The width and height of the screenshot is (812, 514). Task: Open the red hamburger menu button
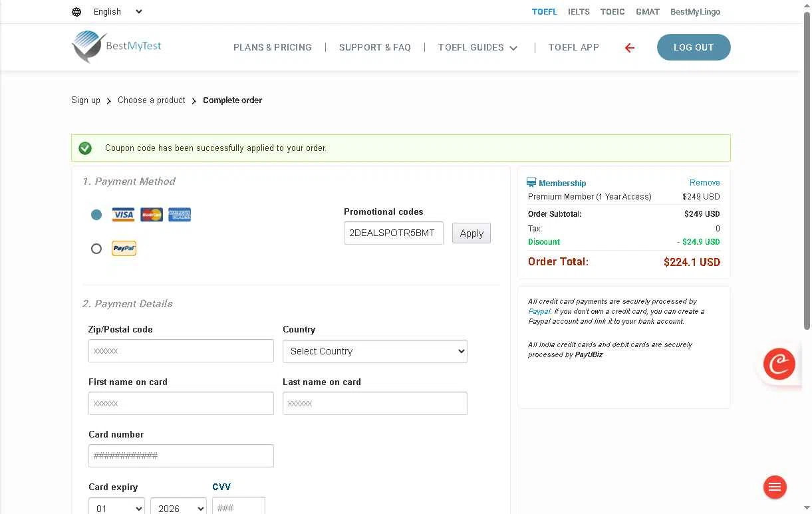tap(775, 487)
